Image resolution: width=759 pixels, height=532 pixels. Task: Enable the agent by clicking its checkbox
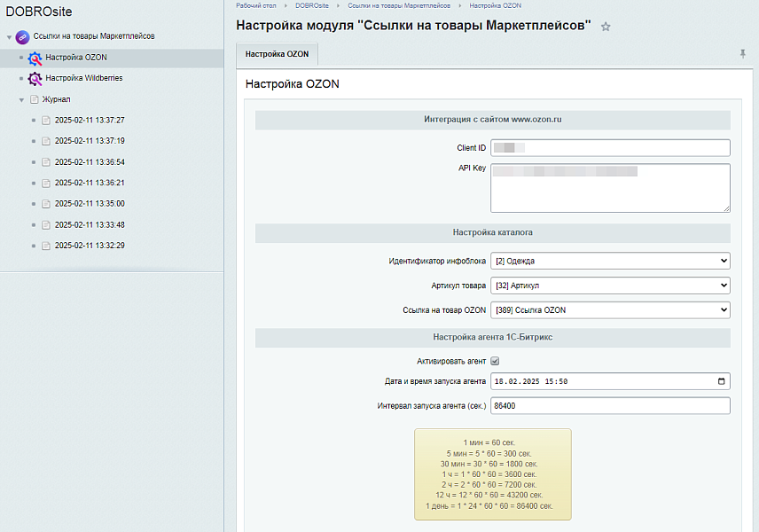(495, 360)
